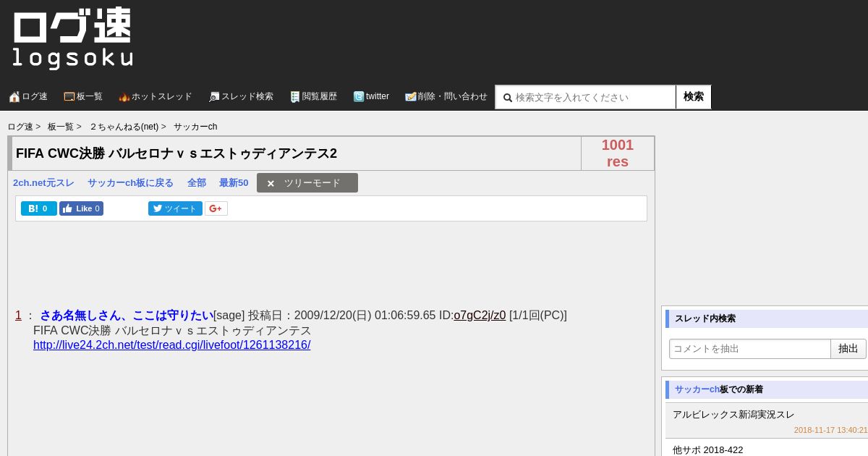Open 削除・問い合わせ in the navigation menu

click(453, 96)
